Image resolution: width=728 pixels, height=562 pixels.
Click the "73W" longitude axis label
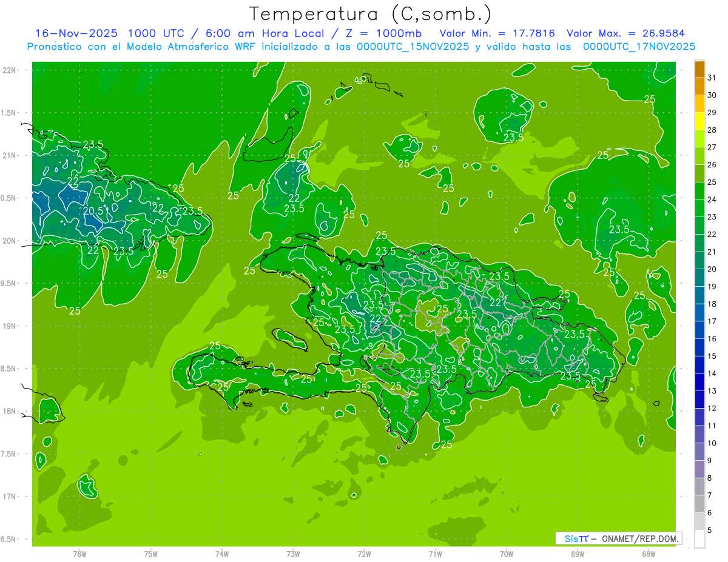point(293,554)
